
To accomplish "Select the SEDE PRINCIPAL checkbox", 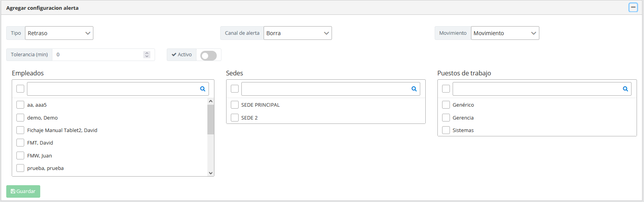I will click(235, 105).
